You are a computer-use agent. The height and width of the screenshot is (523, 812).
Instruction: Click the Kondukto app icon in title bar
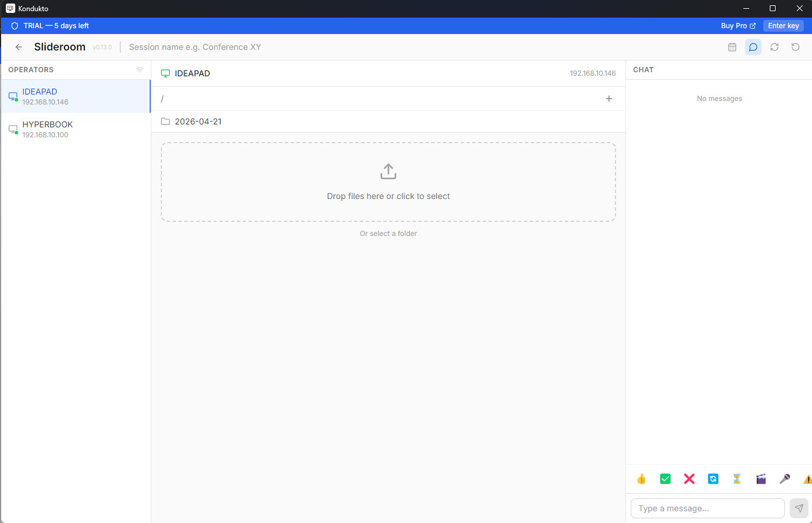pos(10,8)
